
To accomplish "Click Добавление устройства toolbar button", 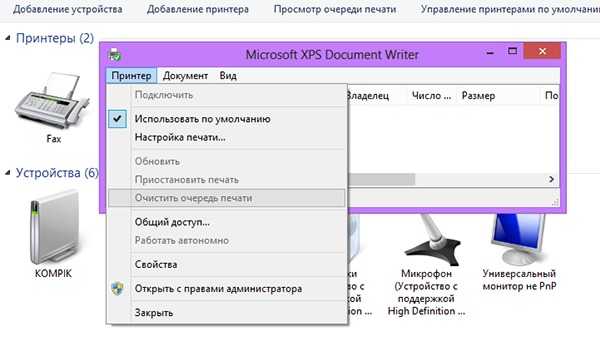I will tap(68, 9).
